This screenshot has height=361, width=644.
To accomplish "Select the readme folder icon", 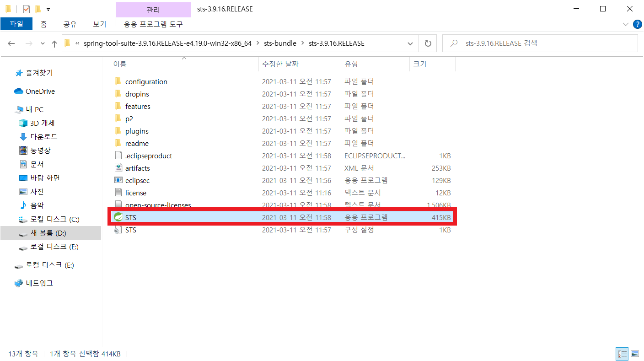I will pyautogui.click(x=118, y=143).
